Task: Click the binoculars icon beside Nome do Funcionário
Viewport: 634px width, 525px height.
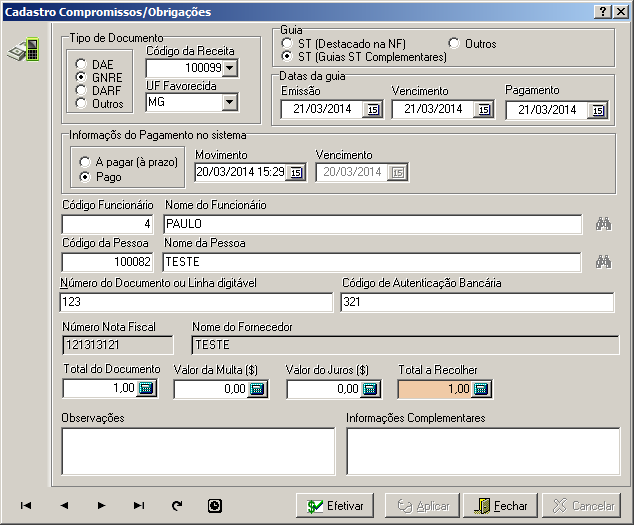Action: point(603,224)
